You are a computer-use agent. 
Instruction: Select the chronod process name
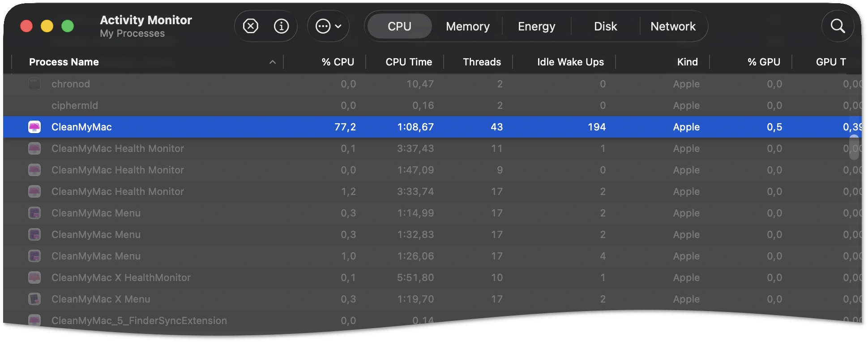(71, 84)
